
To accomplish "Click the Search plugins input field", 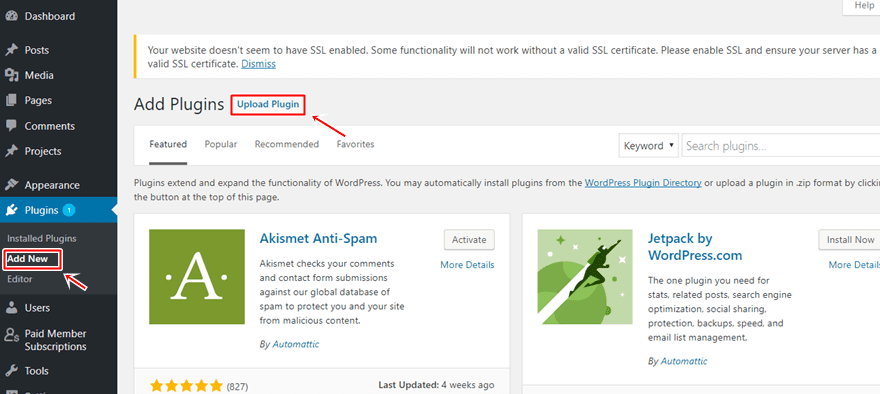I will point(781,146).
